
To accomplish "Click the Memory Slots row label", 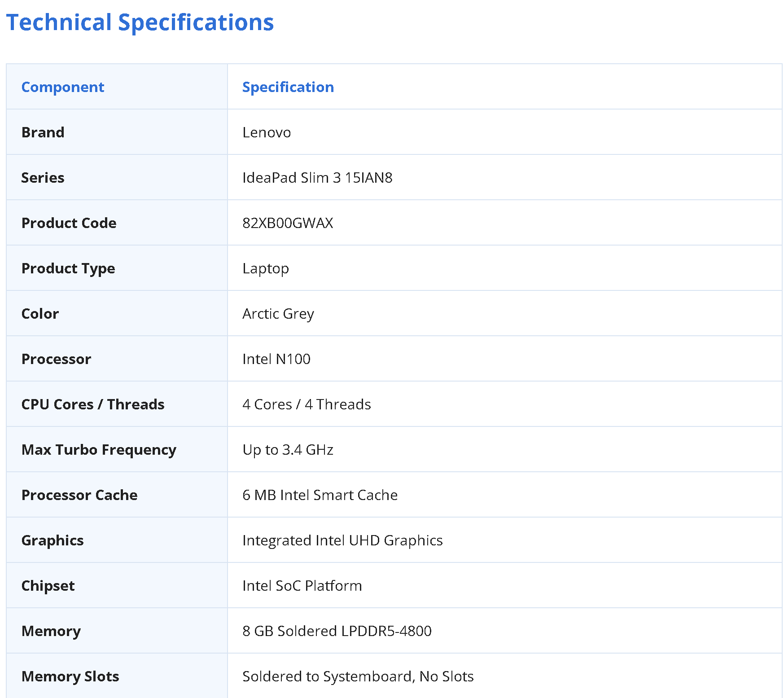I will point(70,676).
